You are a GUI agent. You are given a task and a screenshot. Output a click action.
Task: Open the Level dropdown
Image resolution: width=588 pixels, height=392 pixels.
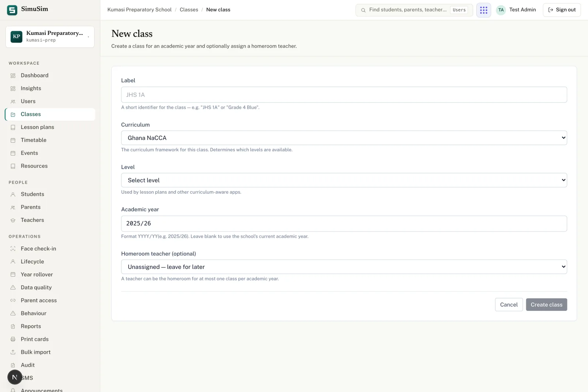tap(344, 180)
